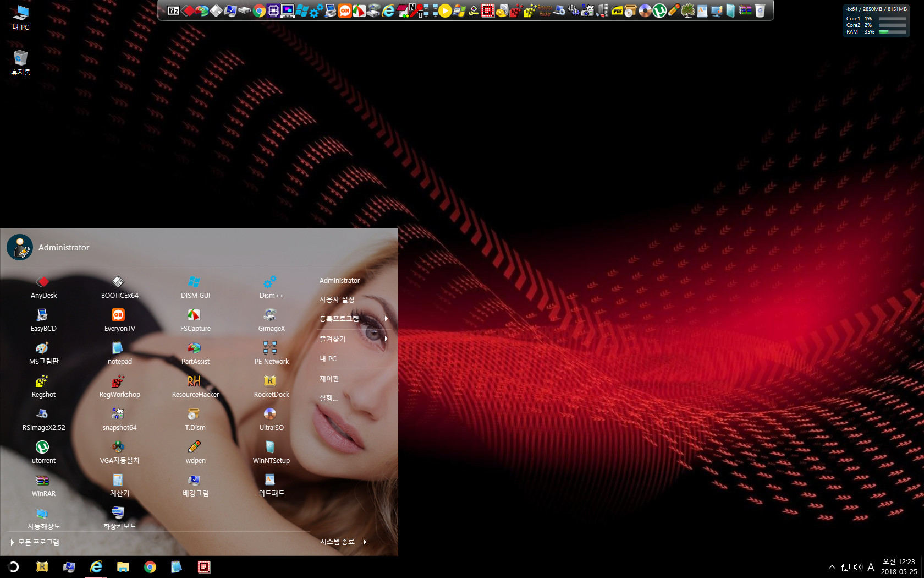Open the 내 PC desktop shortcut
The width and height of the screenshot is (924, 578).
click(21, 18)
